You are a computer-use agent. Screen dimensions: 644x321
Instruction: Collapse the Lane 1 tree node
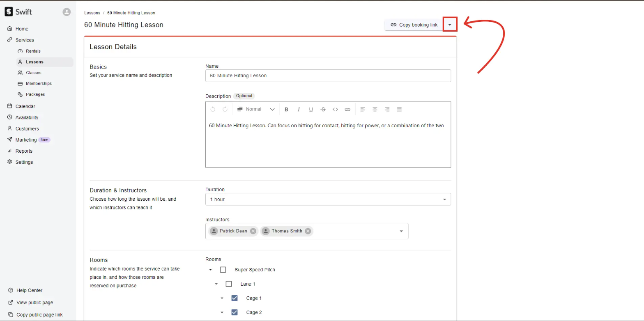coord(216,284)
